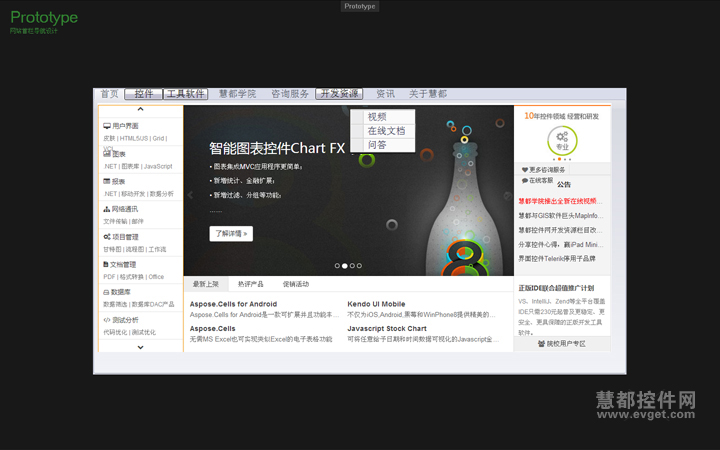Click the network icon beside 网络通讯
Image resolution: width=720 pixels, height=450 pixels.
click(107, 209)
